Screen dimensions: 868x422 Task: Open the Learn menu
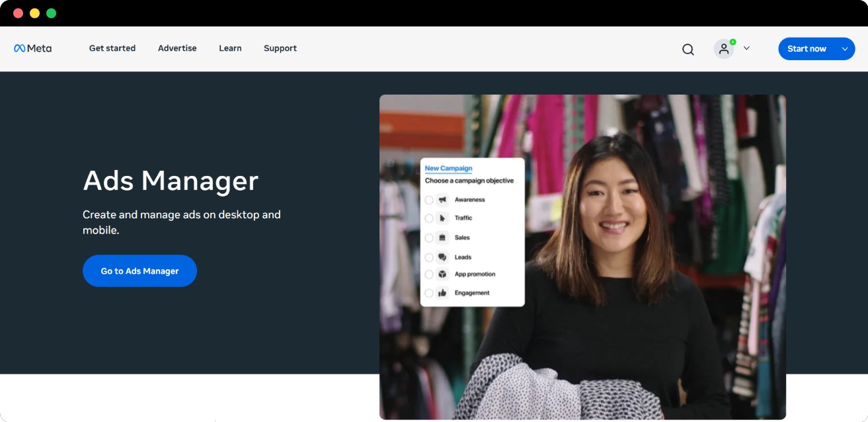230,48
